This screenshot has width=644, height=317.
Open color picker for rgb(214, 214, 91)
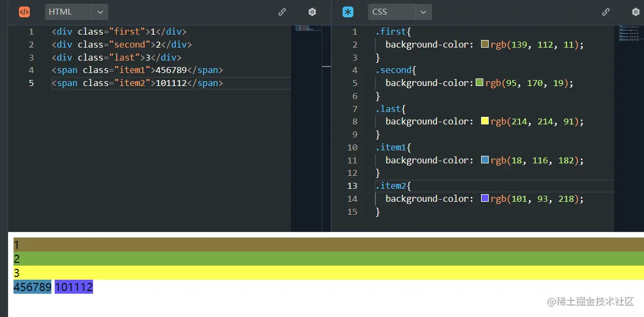(x=485, y=121)
